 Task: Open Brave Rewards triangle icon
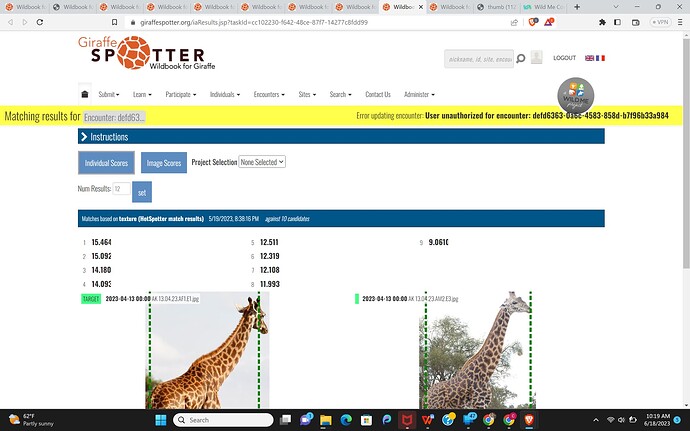(x=549, y=22)
